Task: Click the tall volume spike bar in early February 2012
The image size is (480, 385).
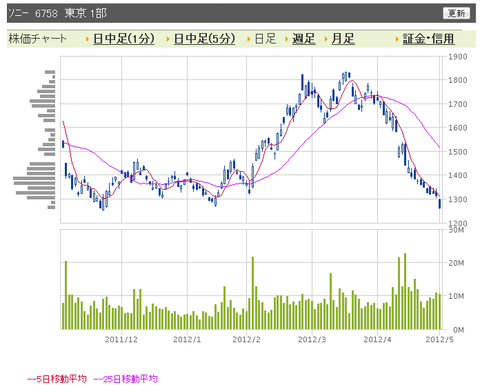Action: click(x=253, y=293)
